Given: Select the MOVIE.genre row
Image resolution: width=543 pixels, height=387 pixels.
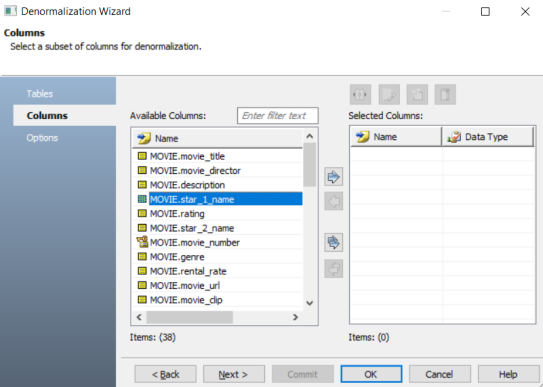Looking at the screenshot, I should click(217, 256).
